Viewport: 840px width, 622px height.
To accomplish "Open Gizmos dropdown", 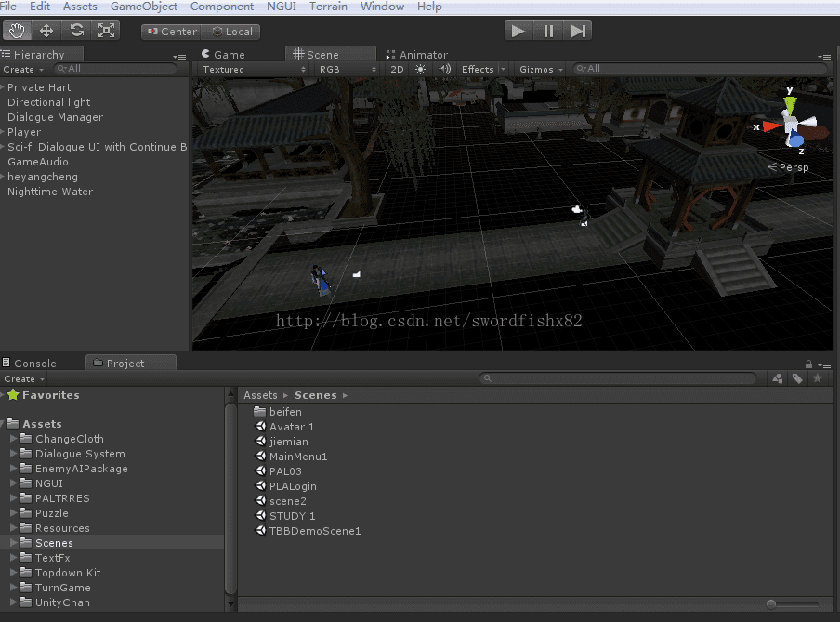I will pos(541,69).
